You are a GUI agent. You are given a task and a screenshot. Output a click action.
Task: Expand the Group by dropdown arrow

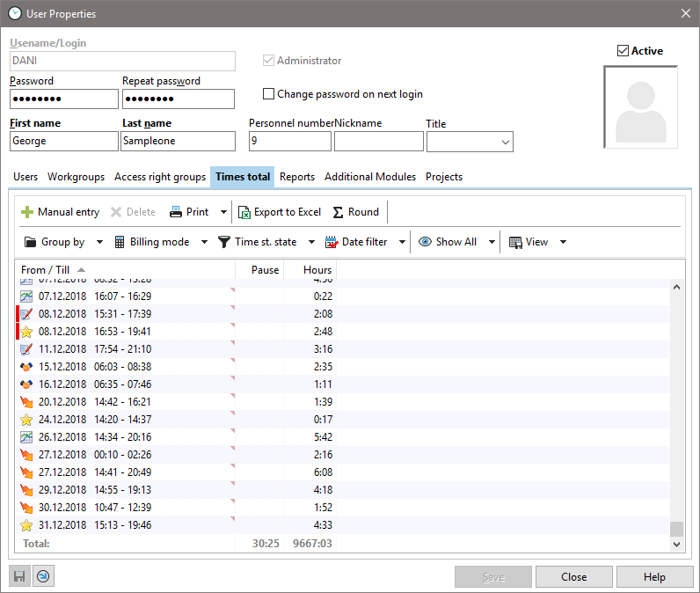(99, 242)
